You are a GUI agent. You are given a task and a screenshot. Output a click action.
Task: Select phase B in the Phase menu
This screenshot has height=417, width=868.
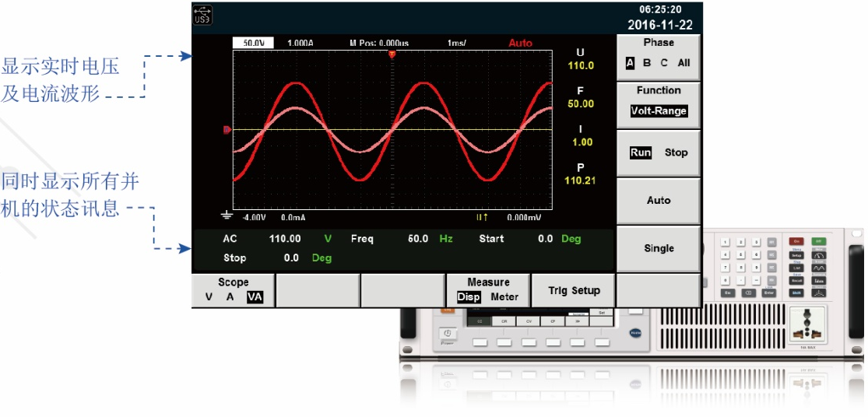click(x=647, y=64)
